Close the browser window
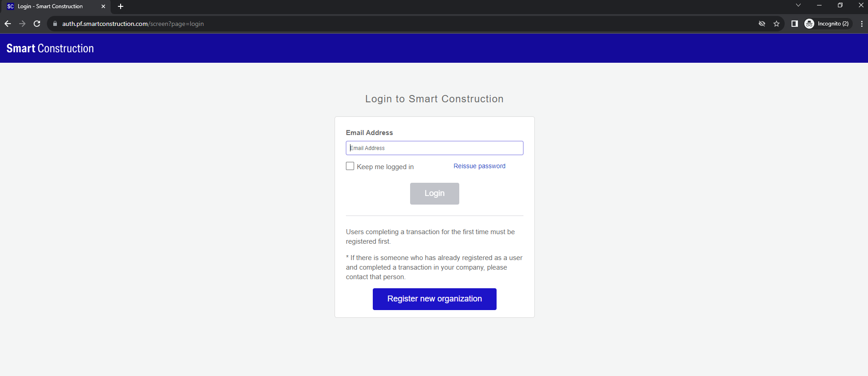Screen dimensions: 868x376 tap(861, 5)
